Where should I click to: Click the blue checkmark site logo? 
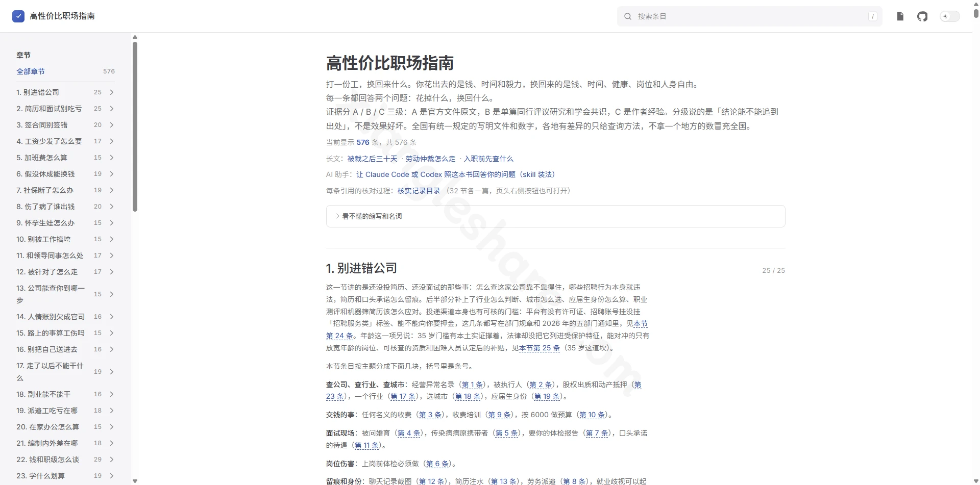[x=18, y=16]
